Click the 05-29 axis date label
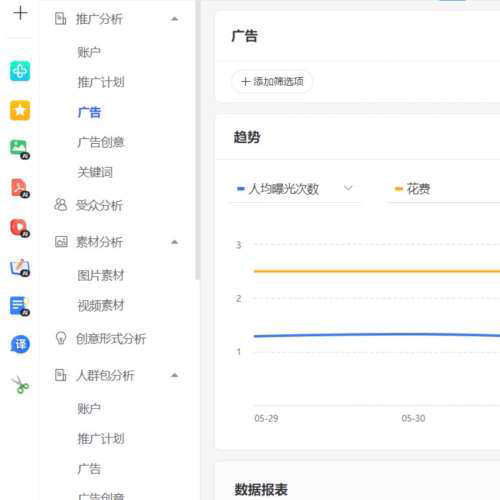Screen dimensions: 500x500 (x=266, y=418)
